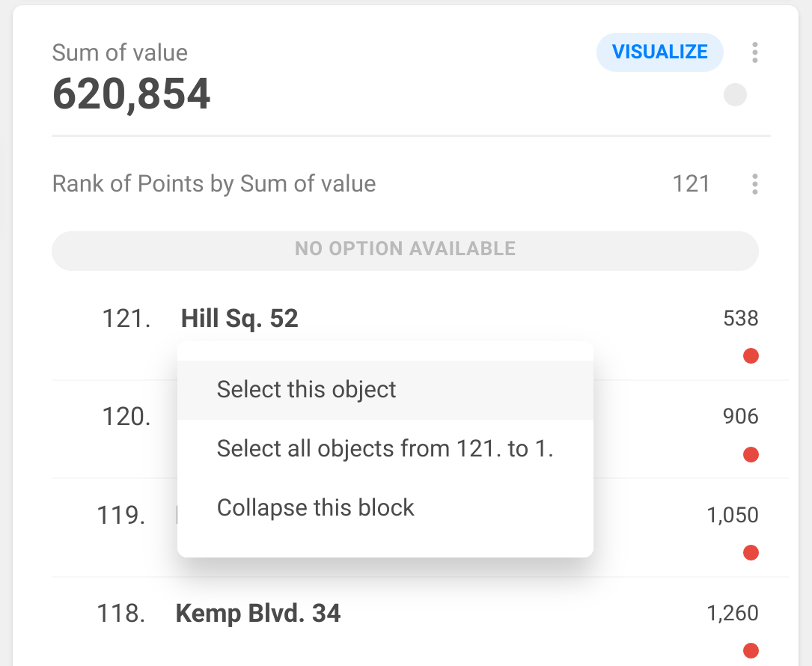The height and width of the screenshot is (666, 812).
Task: Select the Hill Sq. 52 row
Action: pyautogui.click(x=239, y=320)
